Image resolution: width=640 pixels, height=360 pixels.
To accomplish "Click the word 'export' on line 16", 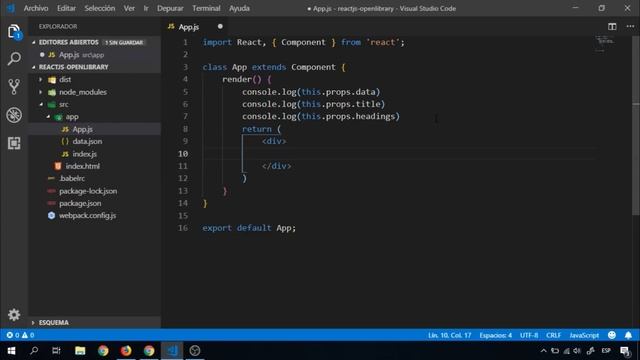I will [x=217, y=228].
